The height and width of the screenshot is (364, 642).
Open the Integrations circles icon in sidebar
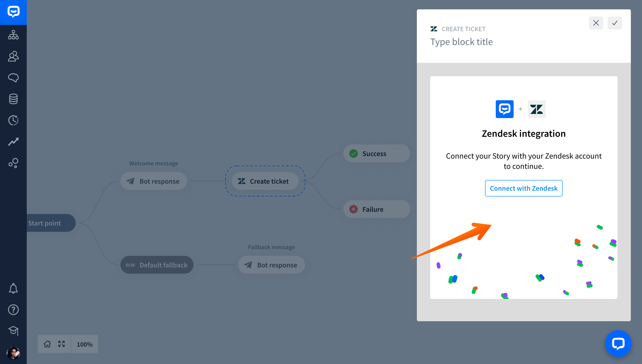click(x=13, y=163)
